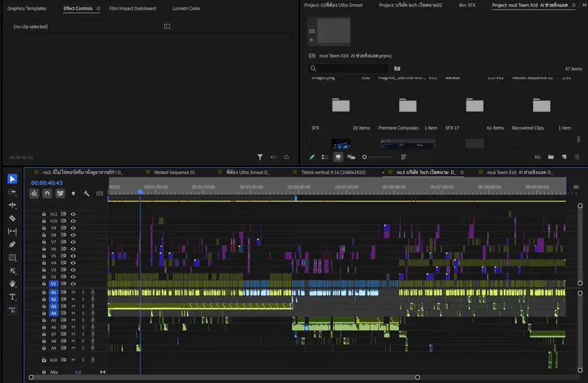
Task: Select the Type tool
Action: click(12, 297)
